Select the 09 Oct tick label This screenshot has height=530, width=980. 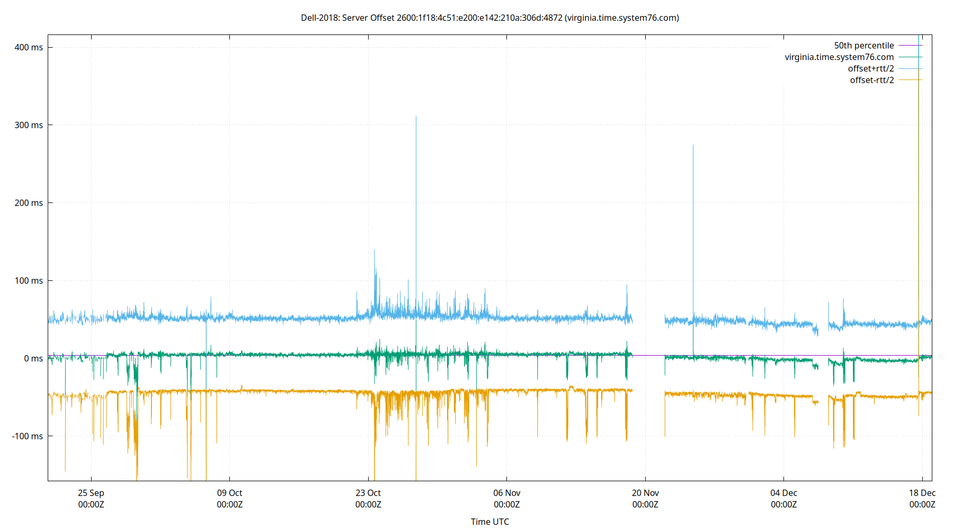230,493
